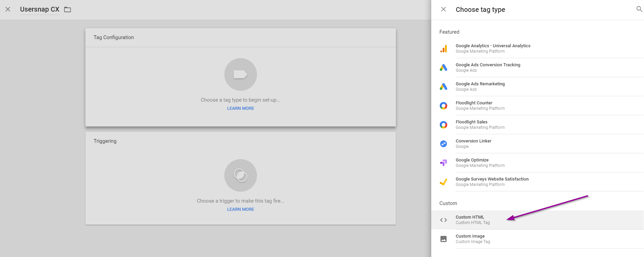This screenshot has height=257, width=644.
Task: Click 'Google' subtitle under Conversion Linker
Action: pos(462,147)
